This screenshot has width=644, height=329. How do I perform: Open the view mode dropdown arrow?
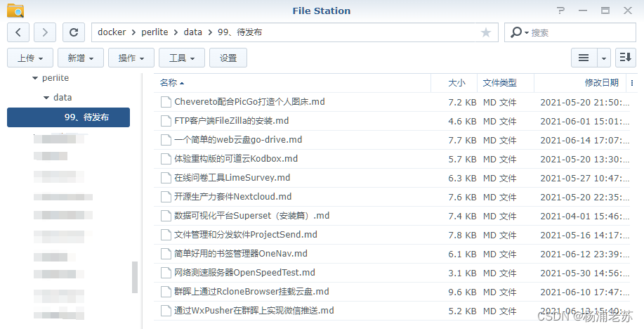pos(603,58)
